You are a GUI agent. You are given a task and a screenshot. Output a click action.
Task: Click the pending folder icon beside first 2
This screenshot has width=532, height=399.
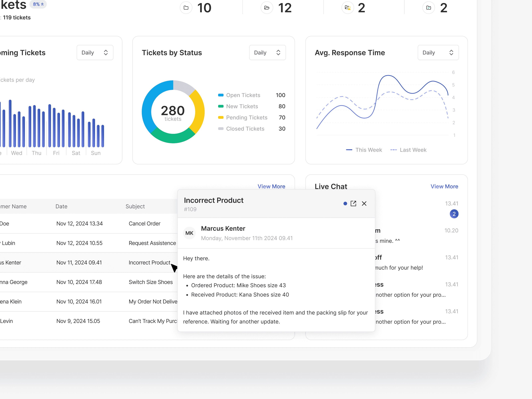pyautogui.click(x=347, y=8)
